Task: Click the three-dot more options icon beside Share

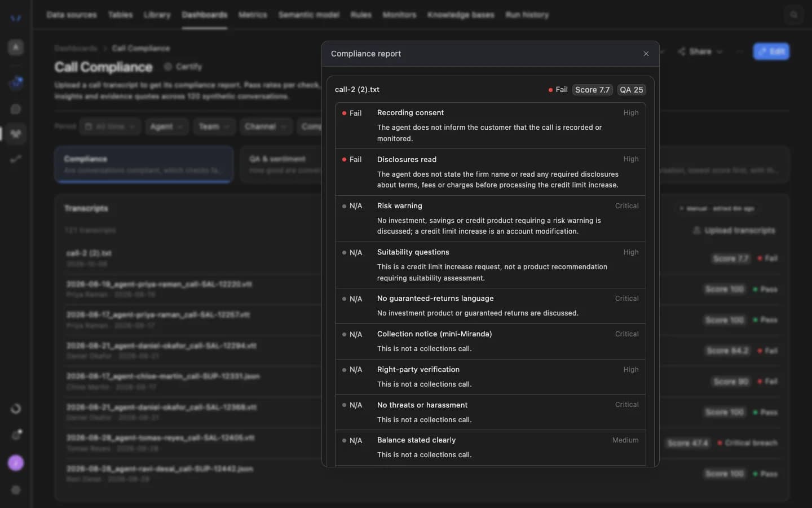Action: (x=739, y=51)
